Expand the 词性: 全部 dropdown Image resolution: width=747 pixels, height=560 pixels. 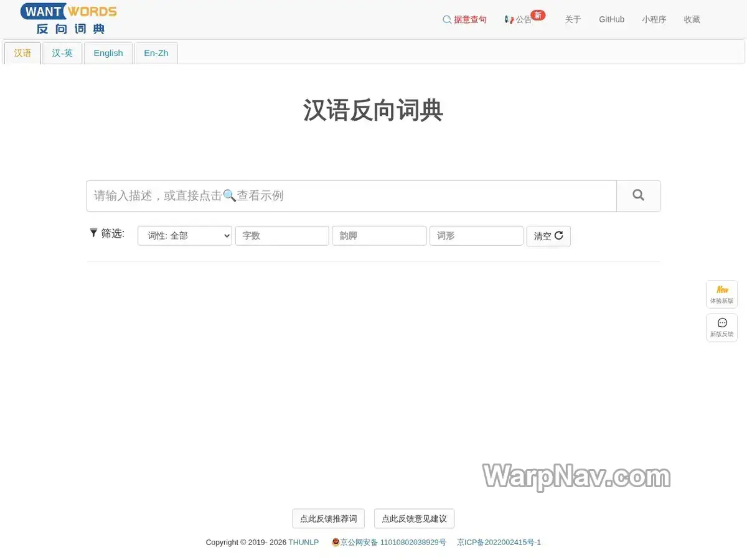pyautogui.click(x=185, y=236)
